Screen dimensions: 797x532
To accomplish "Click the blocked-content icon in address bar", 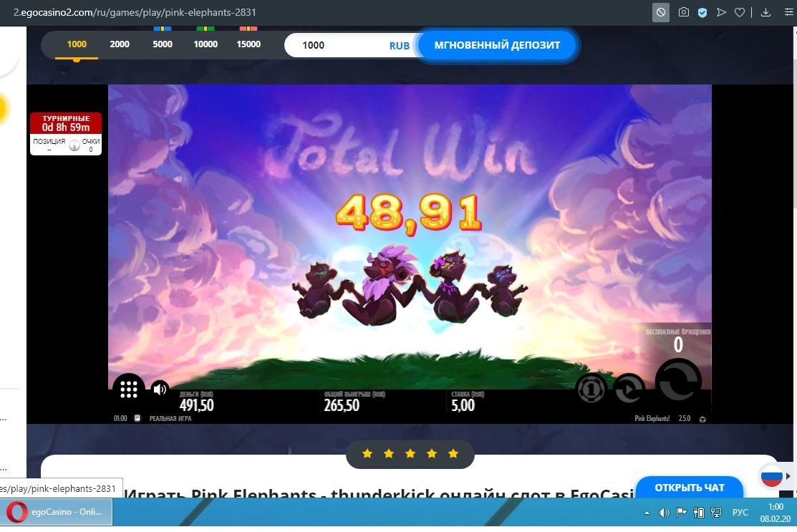I will (x=661, y=12).
